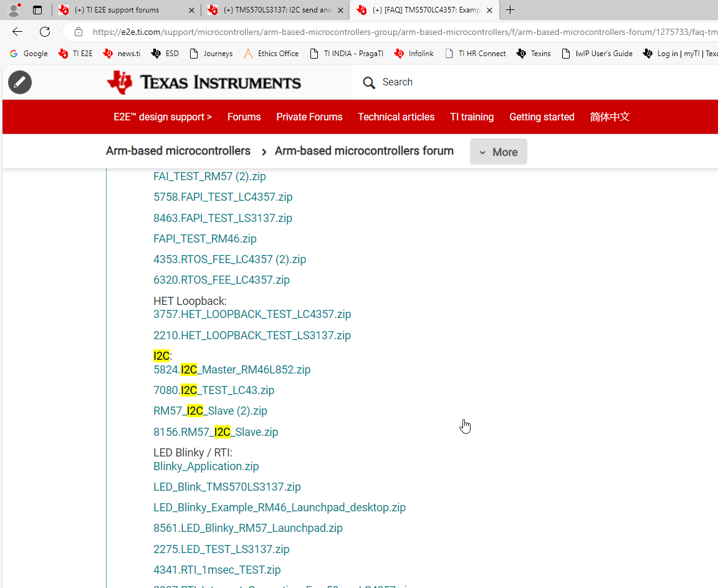Reload the page with refresh icon

[45, 32]
